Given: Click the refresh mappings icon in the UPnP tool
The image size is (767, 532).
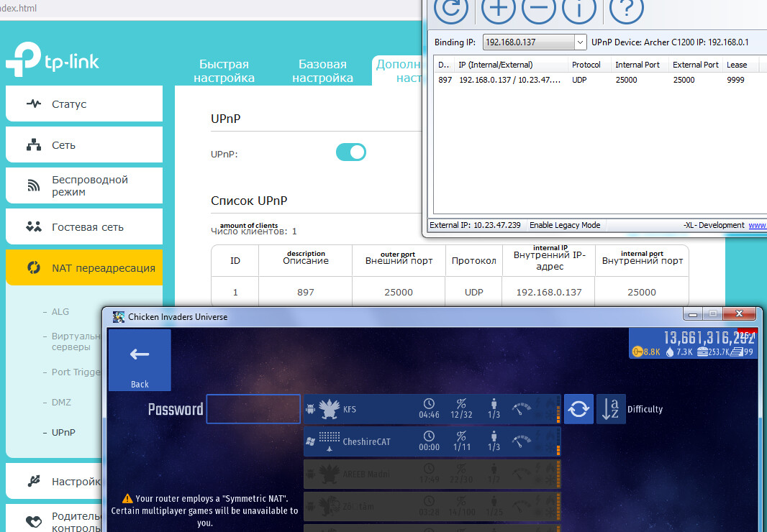Looking at the screenshot, I should pos(451,12).
